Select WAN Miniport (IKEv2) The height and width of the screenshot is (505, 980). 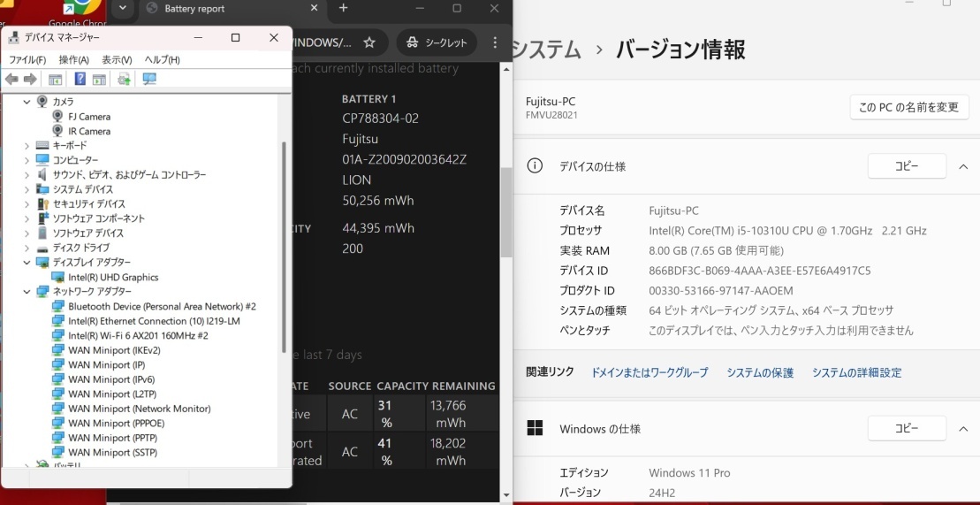click(114, 350)
